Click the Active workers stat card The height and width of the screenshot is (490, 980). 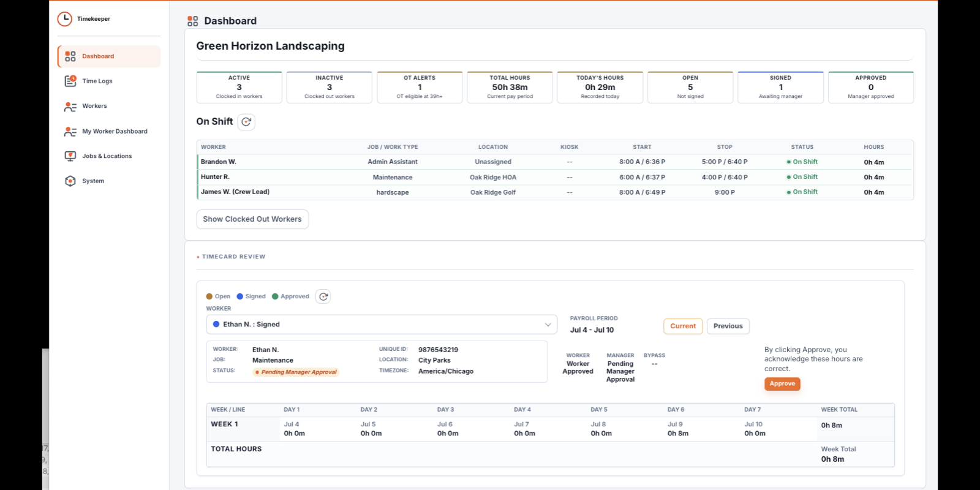coord(239,88)
